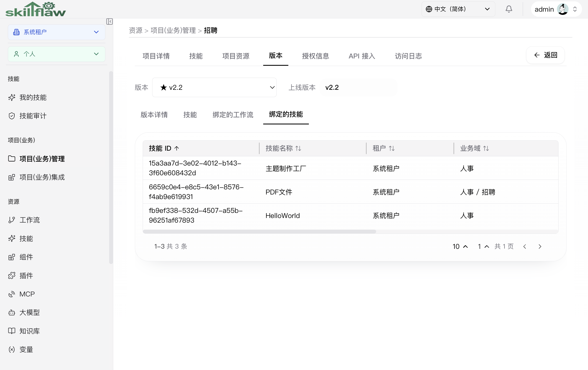Screen dimensions: 588x370
Task: Sort by 技能名称 column arrows
Action: [298, 148]
